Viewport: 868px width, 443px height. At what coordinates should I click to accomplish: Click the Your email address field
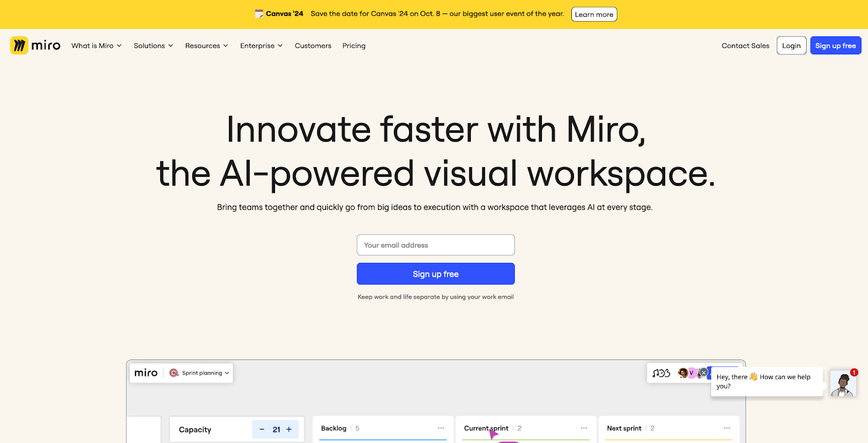(x=436, y=245)
